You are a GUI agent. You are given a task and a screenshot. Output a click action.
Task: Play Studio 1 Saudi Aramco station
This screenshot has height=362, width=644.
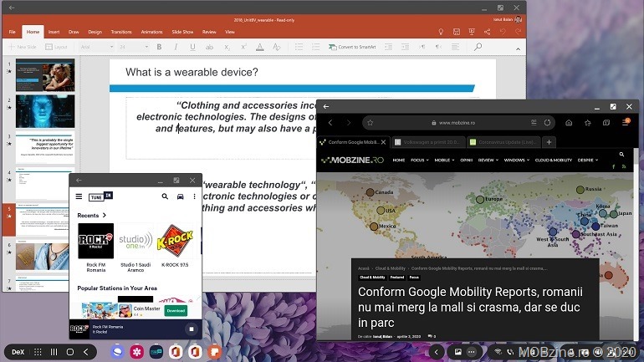click(135, 248)
